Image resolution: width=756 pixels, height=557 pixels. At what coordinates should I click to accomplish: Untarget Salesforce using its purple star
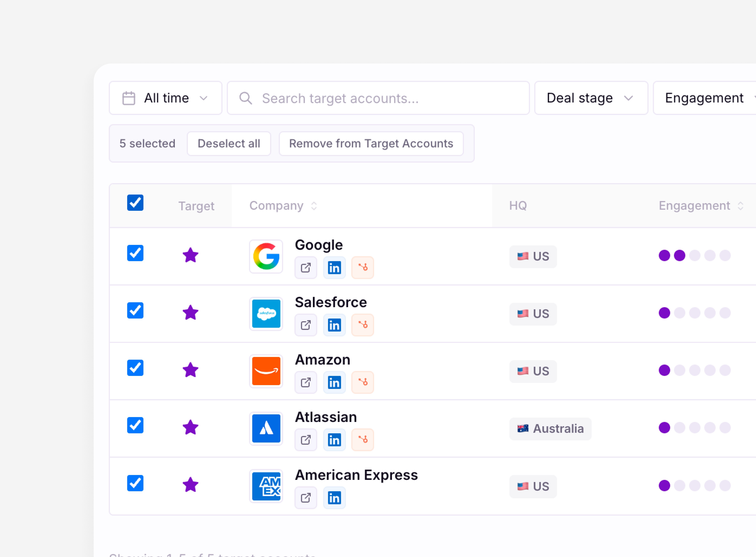(190, 313)
